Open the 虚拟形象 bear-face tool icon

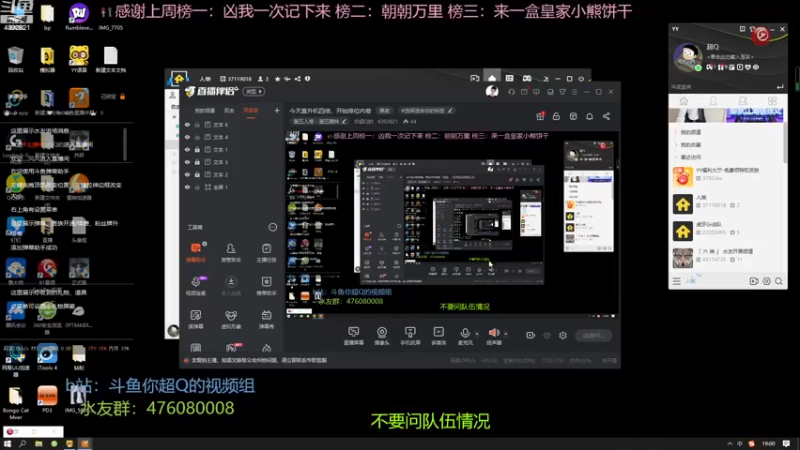tap(231, 319)
